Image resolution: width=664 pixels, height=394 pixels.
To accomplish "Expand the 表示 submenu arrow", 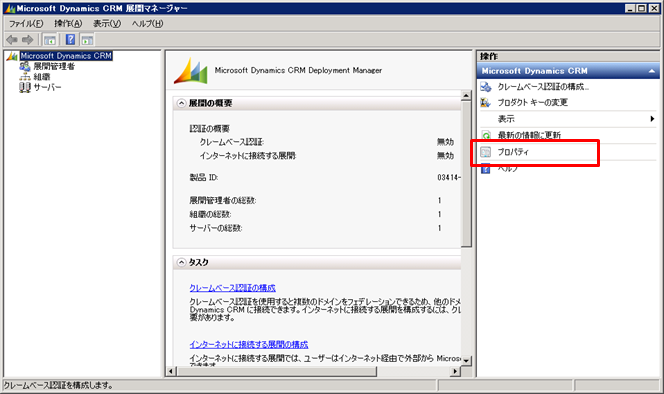I will coord(652,119).
